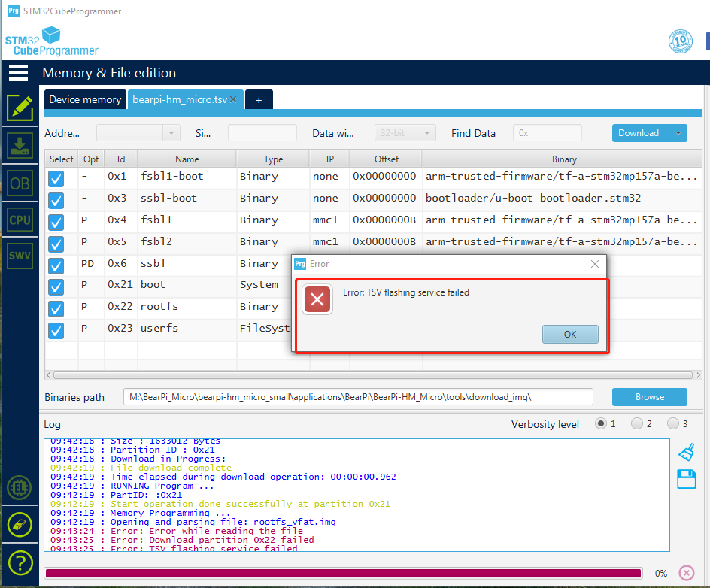Click the Binaries path field

point(358,397)
